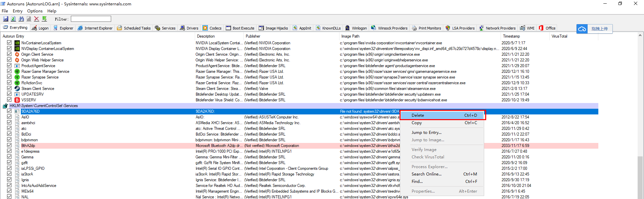
Task: Switch to the Services tab
Action: (165, 28)
